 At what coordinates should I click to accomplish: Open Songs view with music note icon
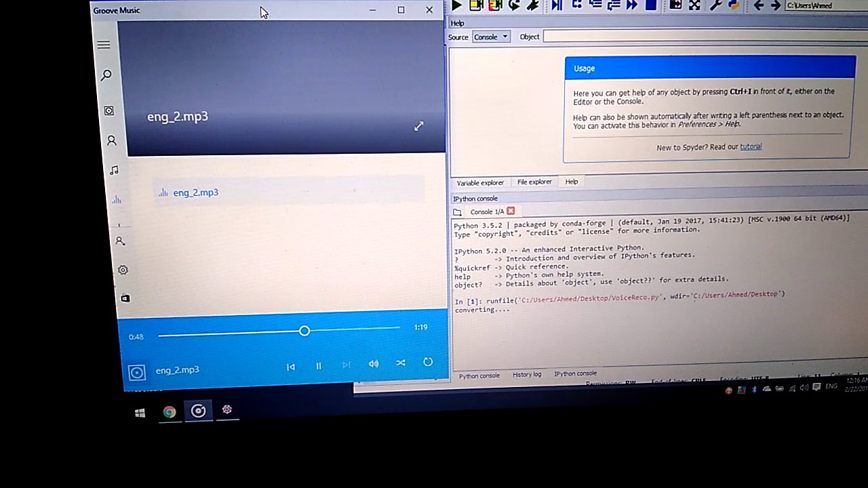pos(114,170)
